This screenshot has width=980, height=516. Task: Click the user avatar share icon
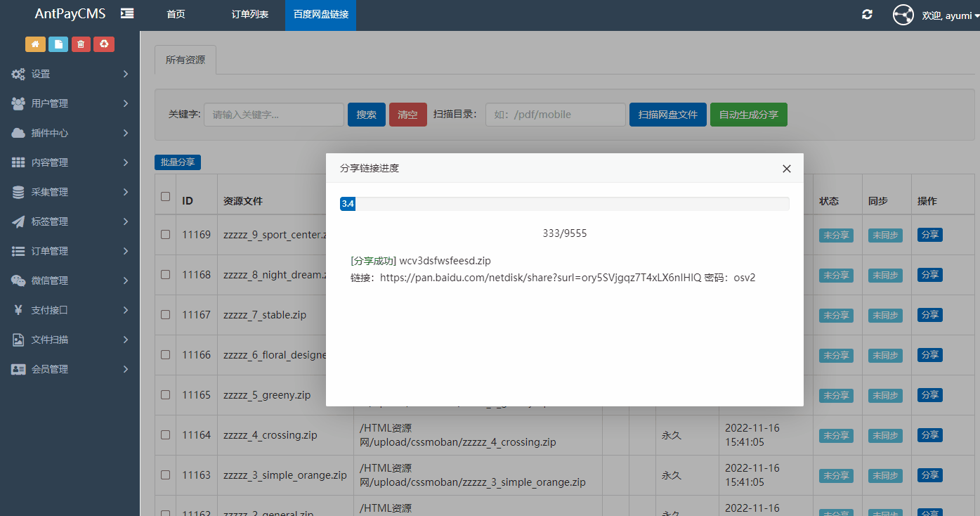coord(903,15)
